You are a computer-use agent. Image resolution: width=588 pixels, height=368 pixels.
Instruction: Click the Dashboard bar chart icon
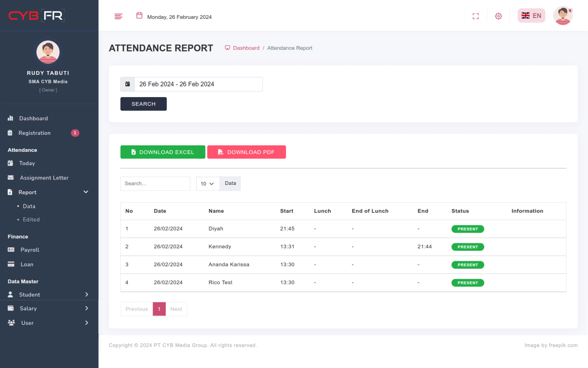coord(11,118)
